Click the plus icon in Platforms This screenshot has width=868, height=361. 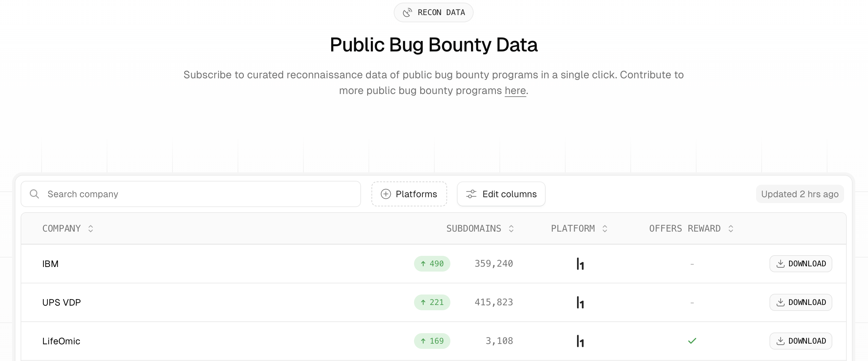(x=386, y=194)
